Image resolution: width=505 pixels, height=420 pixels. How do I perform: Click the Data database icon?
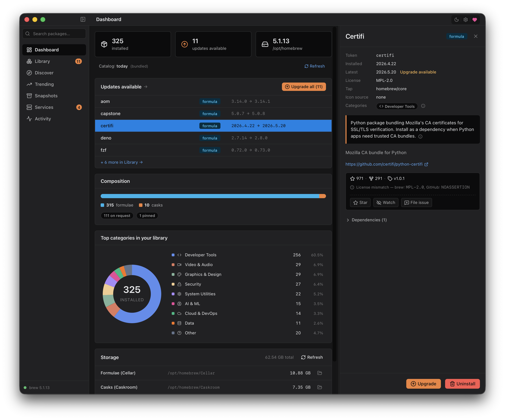(x=179, y=323)
